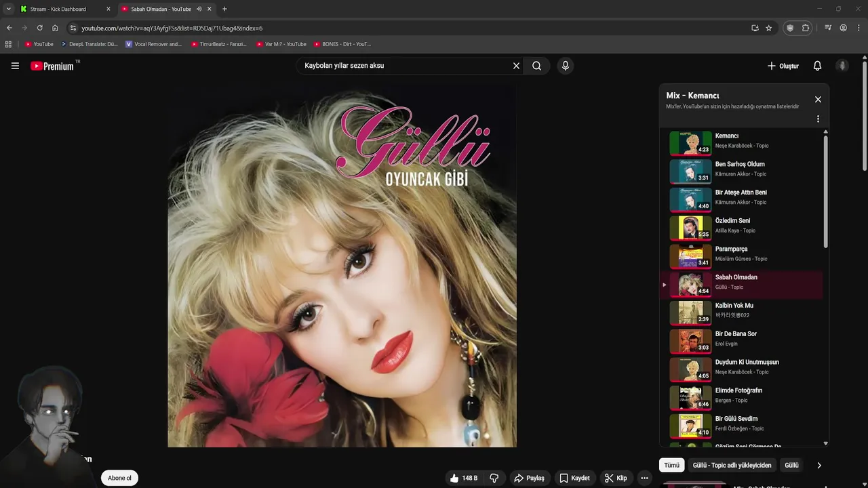Reload the current page
This screenshot has height=488, width=868.
click(x=39, y=28)
